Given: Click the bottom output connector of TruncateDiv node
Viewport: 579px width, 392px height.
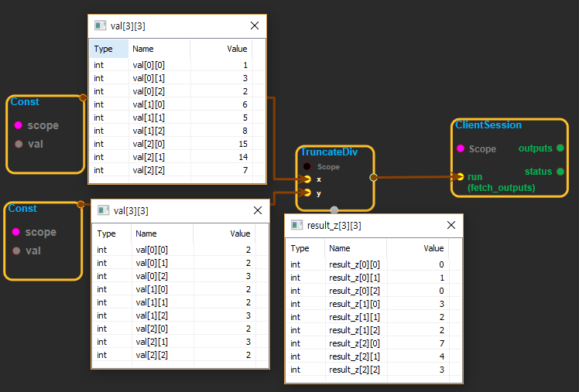Looking at the screenshot, I should pos(334,210).
